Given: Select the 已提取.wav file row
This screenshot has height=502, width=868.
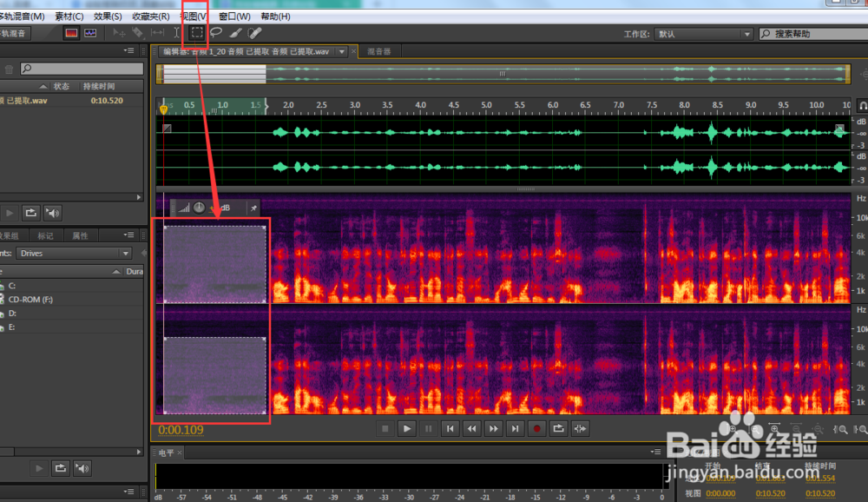Looking at the screenshot, I should [x=72, y=101].
